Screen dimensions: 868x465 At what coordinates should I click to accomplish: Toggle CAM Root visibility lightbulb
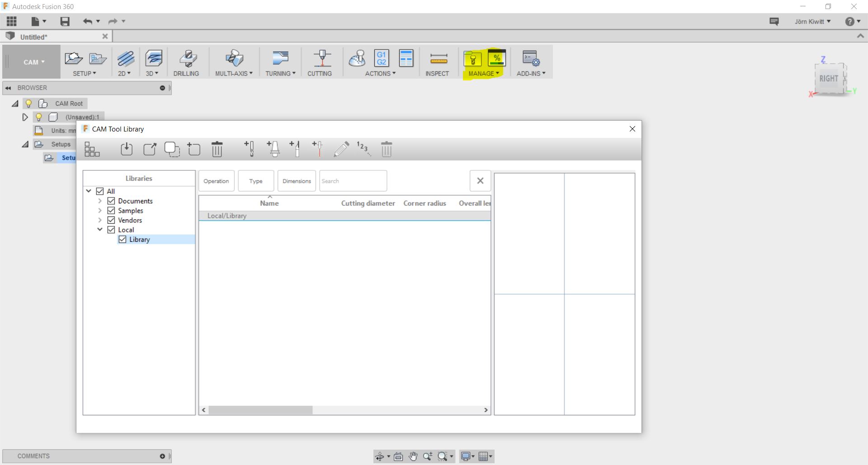click(28, 103)
